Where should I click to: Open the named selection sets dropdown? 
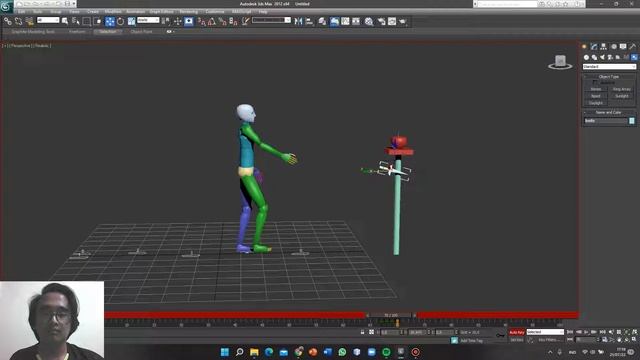271,20
